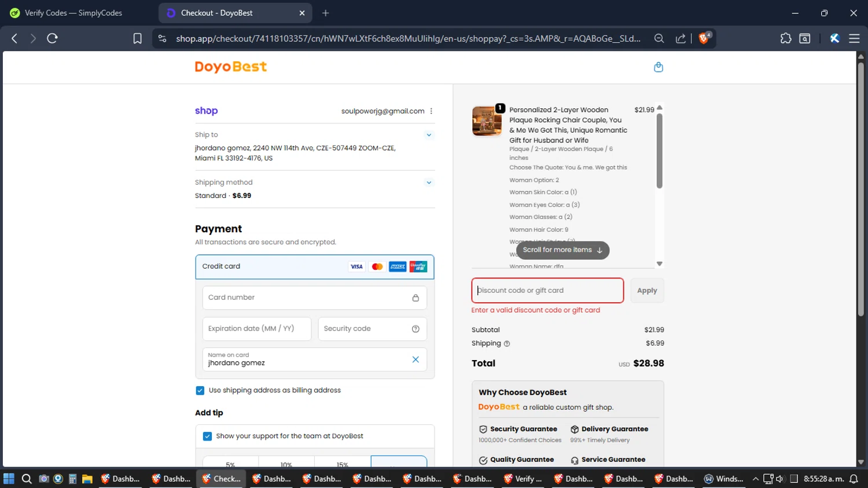Click the browser forward arrow
Image resolution: width=868 pixels, height=488 pixels.
point(33,38)
